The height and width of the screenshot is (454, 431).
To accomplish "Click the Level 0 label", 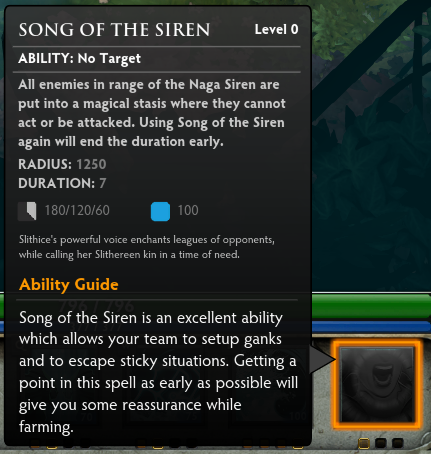I will [x=276, y=29].
